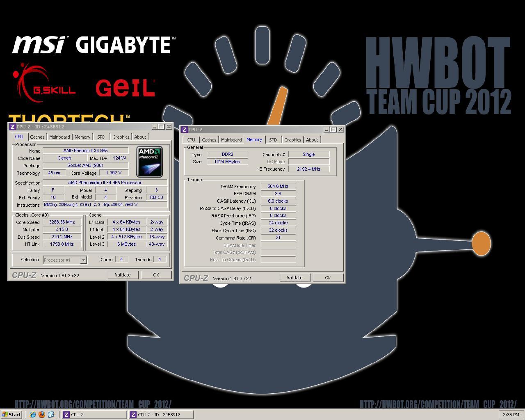Click the Core Voltage value 1.392 V
This screenshot has height=420, width=525.
coord(114,173)
